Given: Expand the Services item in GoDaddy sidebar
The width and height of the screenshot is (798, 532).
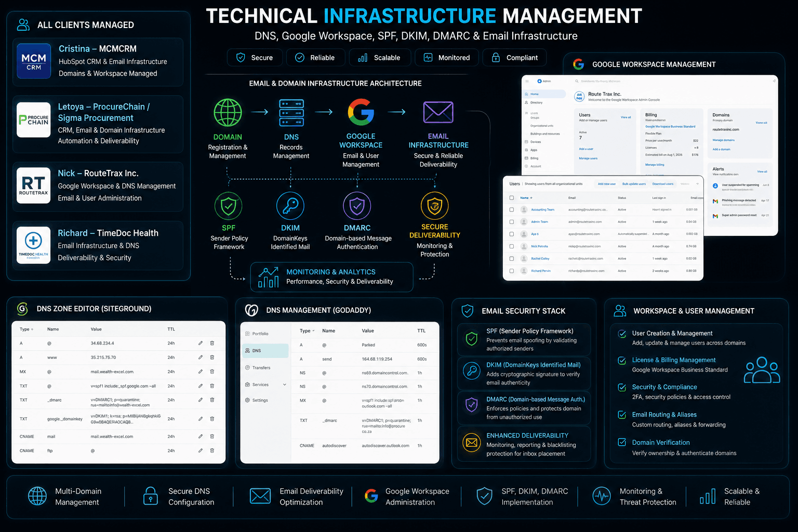Looking at the screenshot, I should 285,384.
